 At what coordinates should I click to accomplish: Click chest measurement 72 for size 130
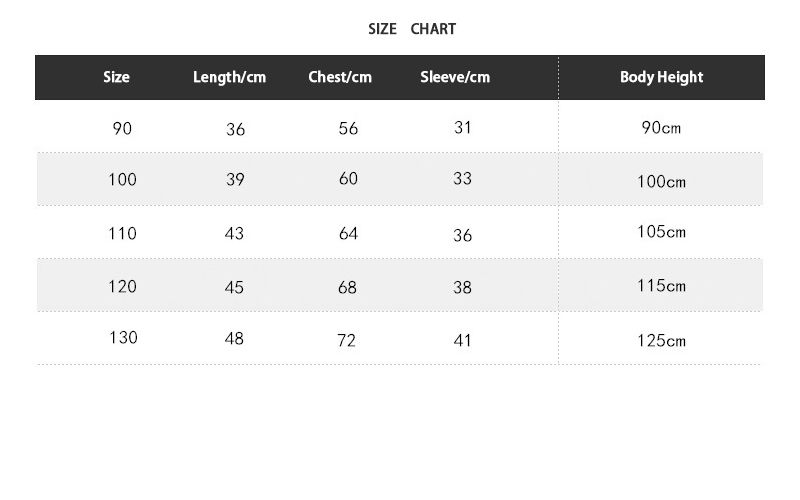coord(347,340)
